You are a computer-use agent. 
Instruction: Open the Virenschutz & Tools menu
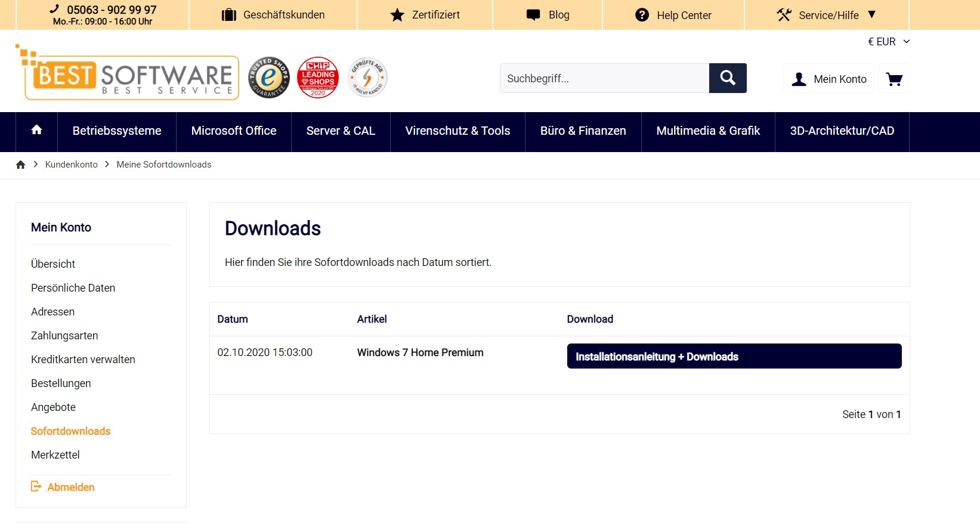(x=458, y=131)
